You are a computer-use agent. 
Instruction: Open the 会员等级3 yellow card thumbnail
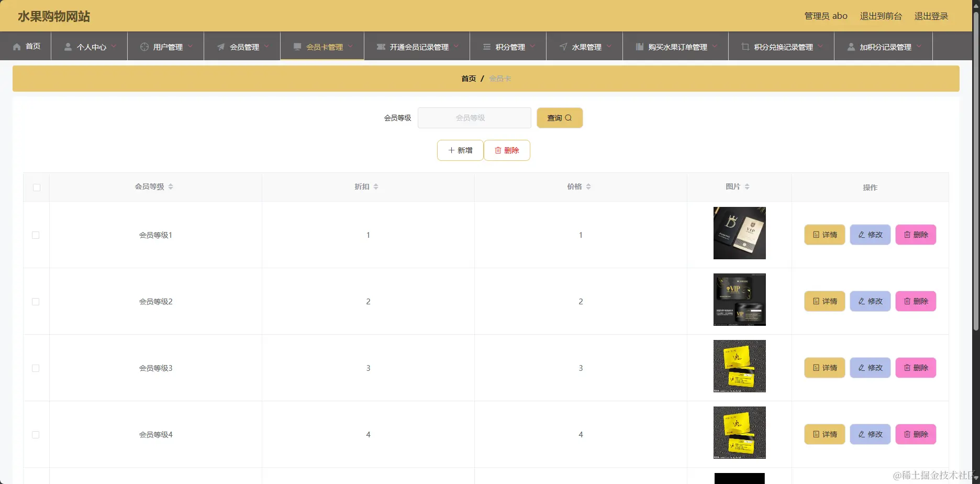point(739,366)
